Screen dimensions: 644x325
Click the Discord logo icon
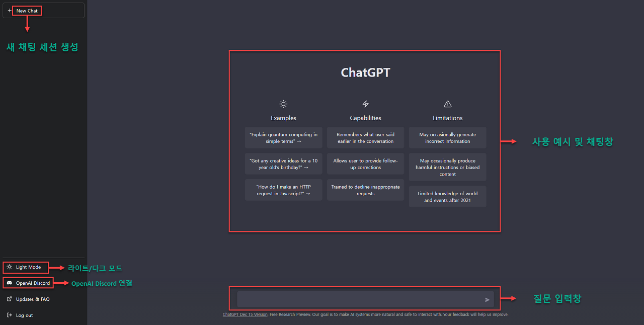(x=10, y=283)
